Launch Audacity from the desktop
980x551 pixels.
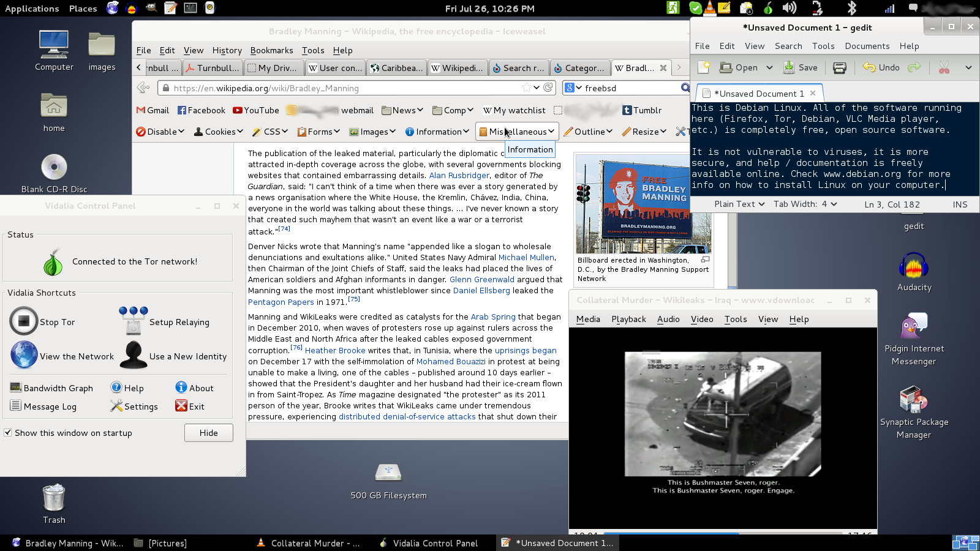pyautogui.click(x=913, y=267)
